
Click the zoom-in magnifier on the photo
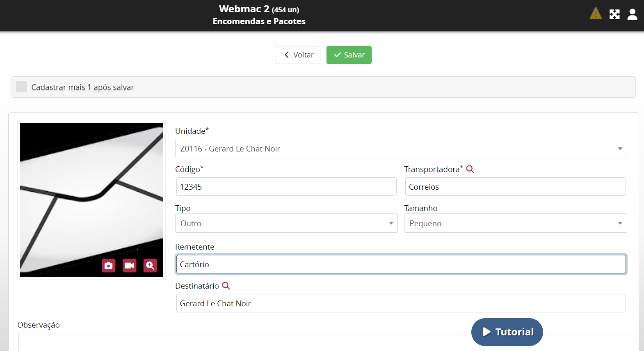(x=150, y=266)
